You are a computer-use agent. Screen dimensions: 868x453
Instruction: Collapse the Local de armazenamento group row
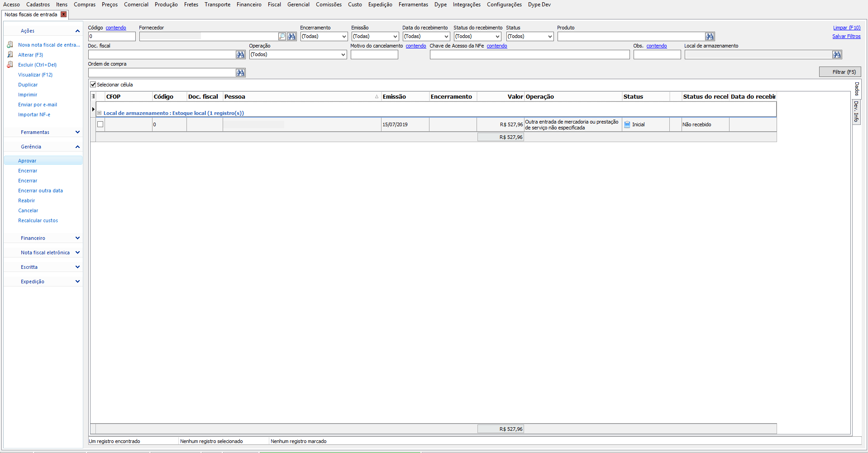point(99,113)
